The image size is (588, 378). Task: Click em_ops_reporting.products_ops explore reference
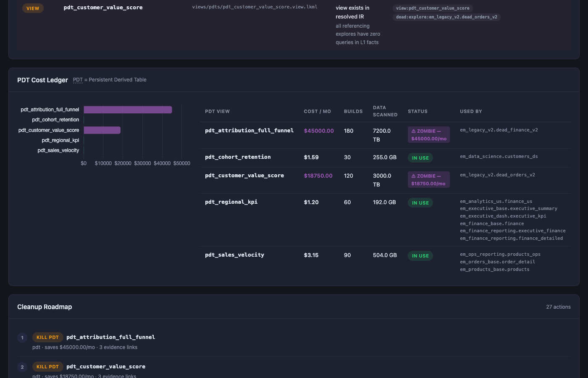click(500, 255)
